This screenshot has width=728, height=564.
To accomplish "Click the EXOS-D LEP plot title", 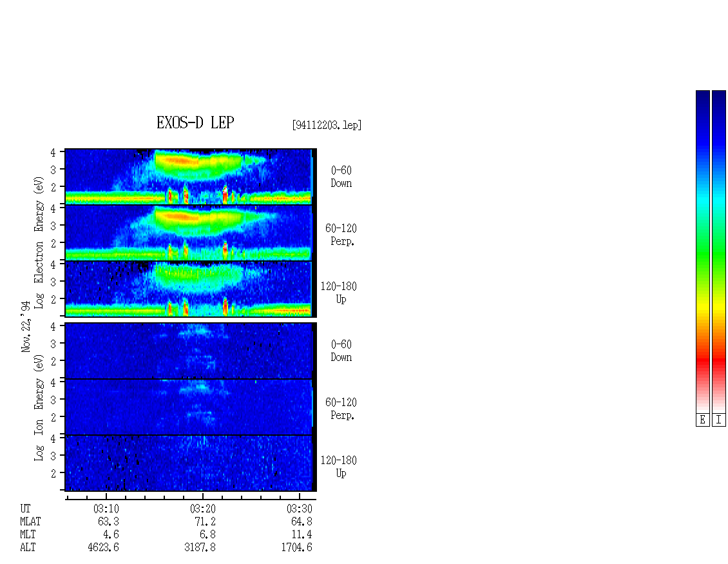I will (x=195, y=122).
